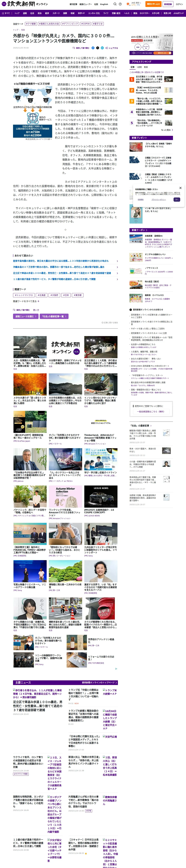186x868 pixels.
Task: Open 沖縄本島の37万世帯で断水 related article chevron
Action: pyautogui.click(x=117, y=267)
